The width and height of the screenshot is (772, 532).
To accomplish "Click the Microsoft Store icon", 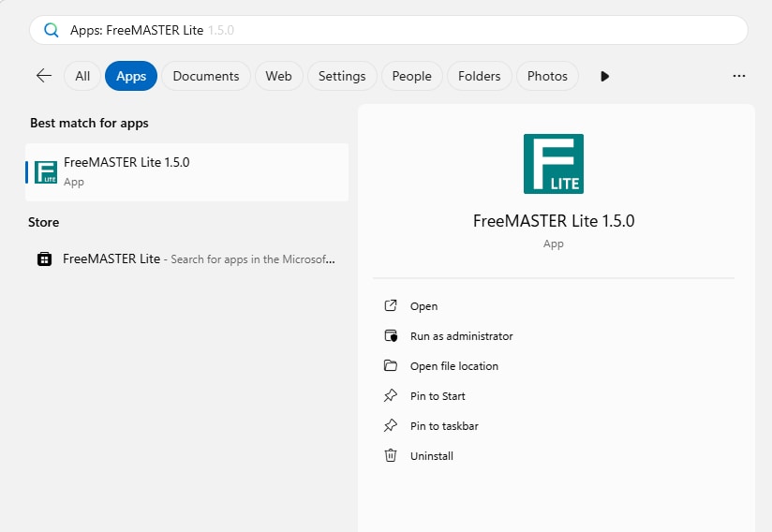I will tap(44, 259).
